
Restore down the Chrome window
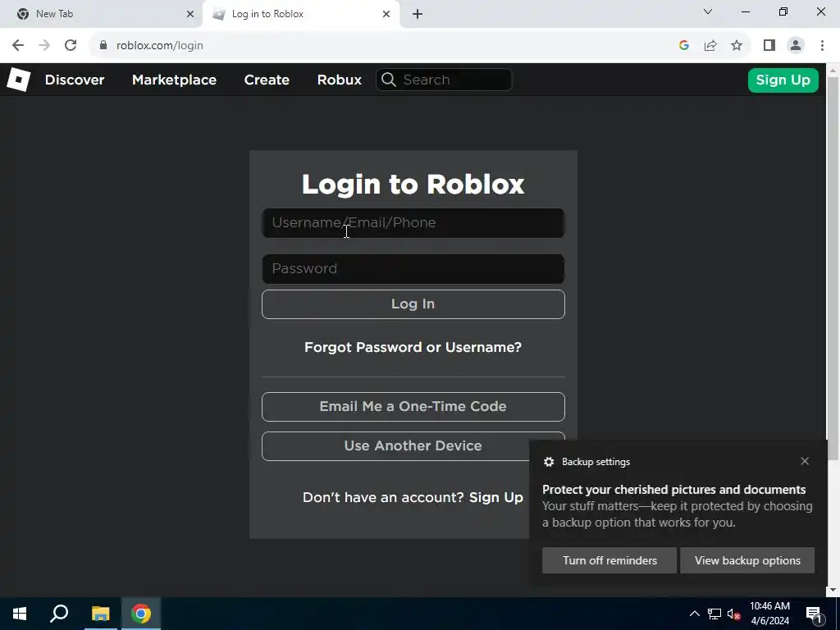coord(783,11)
